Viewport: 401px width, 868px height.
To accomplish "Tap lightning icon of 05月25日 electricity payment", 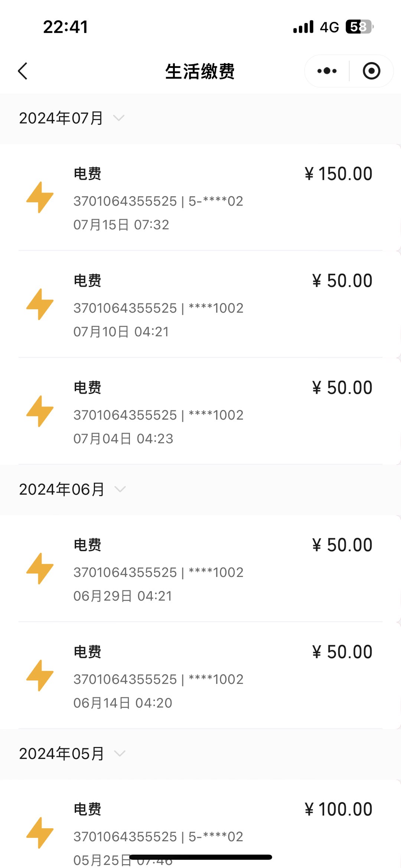I will click(x=40, y=833).
